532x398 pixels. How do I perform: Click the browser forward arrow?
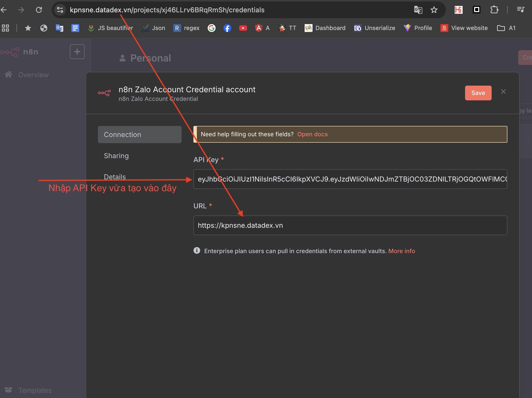[21, 10]
